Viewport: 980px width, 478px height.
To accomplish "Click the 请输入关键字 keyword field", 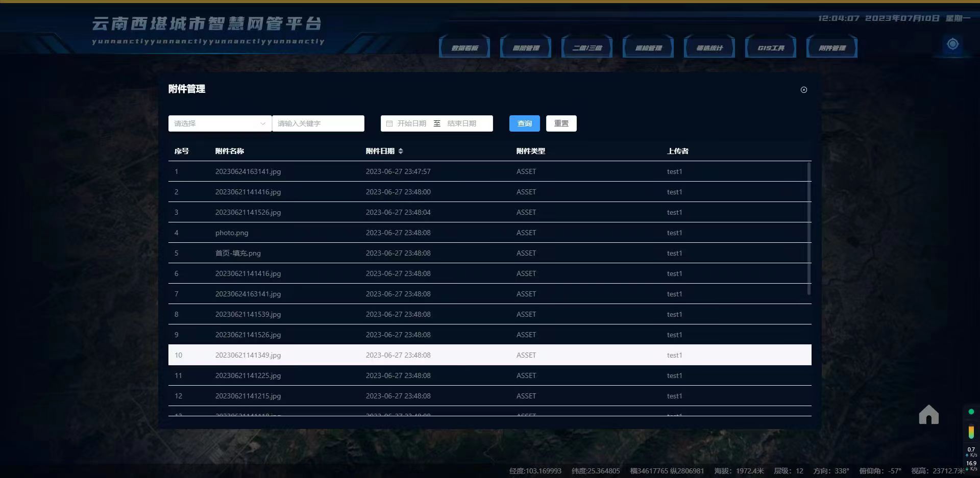I will tap(318, 123).
